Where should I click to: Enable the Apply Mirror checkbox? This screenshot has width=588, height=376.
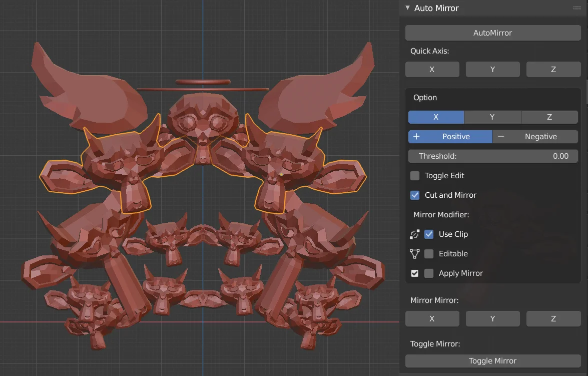[429, 273]
